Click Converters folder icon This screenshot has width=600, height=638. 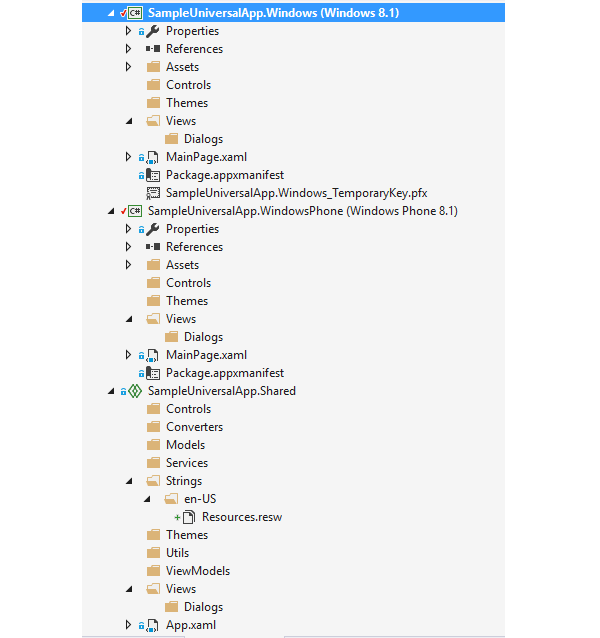[153, 427]
